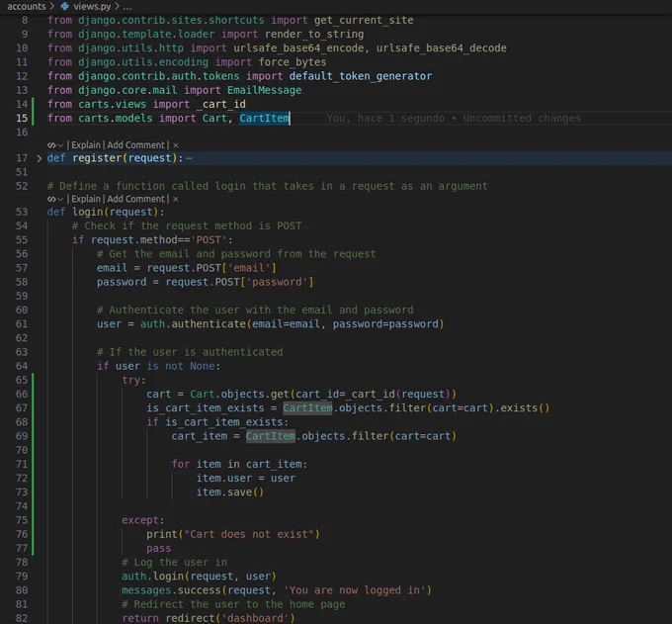Click the 'try' keyword on line 65
This screenshot has height=624, width=672.
click(130, 380)
